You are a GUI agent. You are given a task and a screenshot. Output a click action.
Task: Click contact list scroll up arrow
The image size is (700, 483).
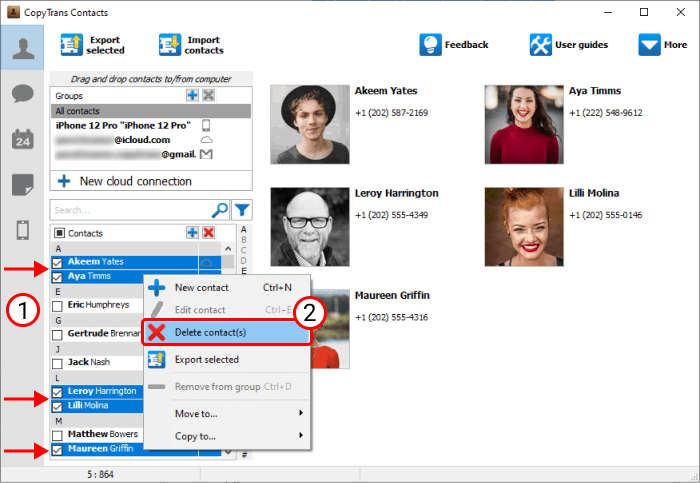(x=228, y=248)
